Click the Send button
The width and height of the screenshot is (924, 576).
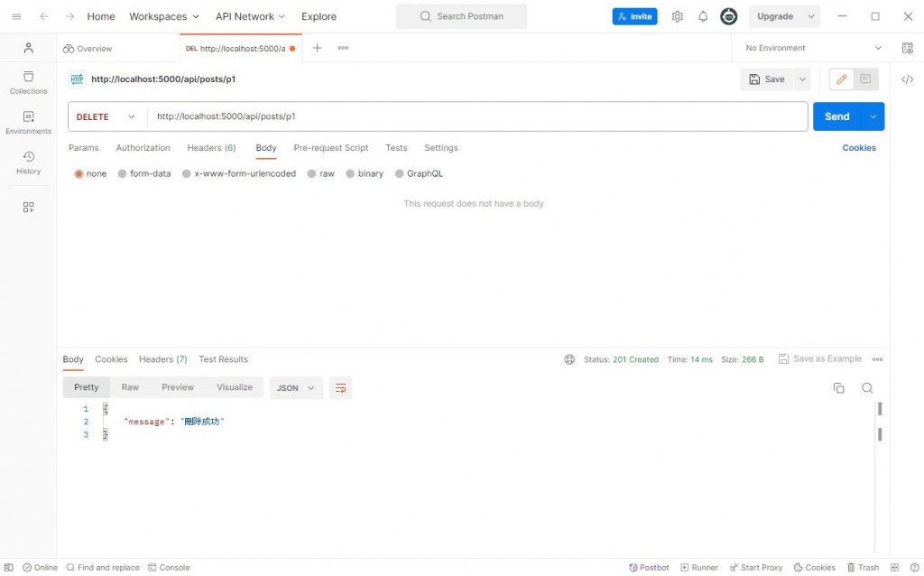point(837,116)
